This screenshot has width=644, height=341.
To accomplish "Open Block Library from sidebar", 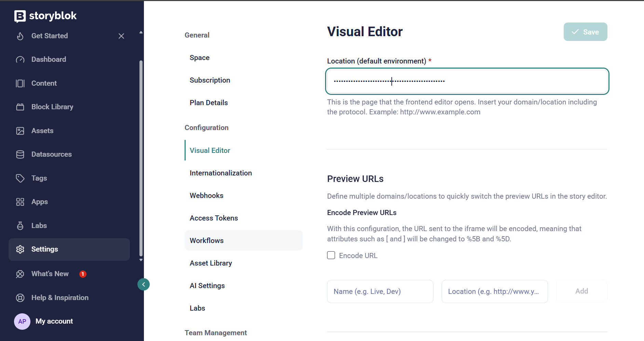I will (x=52, y=107).
